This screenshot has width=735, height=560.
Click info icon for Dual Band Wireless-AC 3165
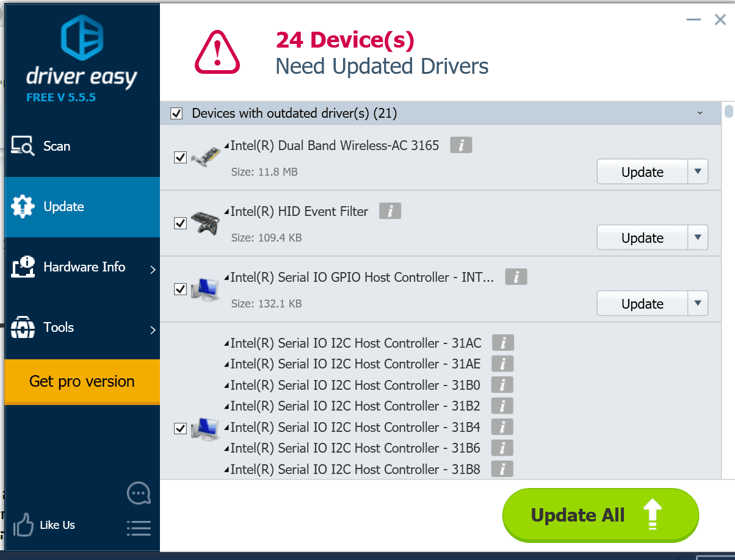point(461,145)
